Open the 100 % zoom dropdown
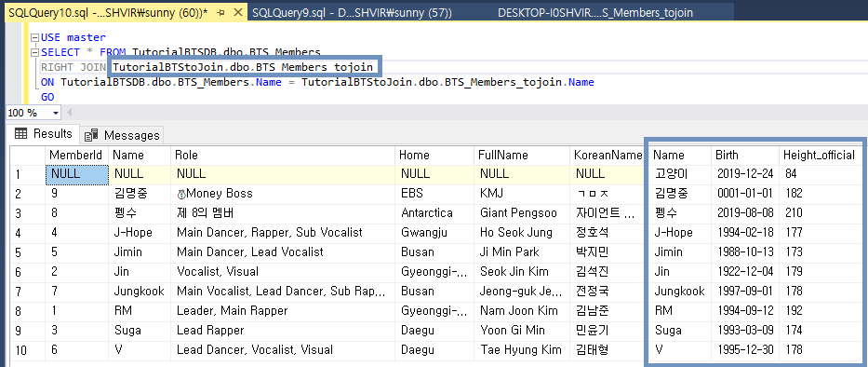 point(56,113)
